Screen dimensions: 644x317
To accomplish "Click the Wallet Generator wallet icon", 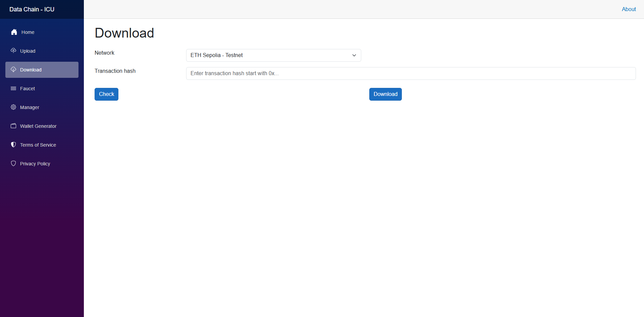I will pyautogui.click(x=13, y=126).
